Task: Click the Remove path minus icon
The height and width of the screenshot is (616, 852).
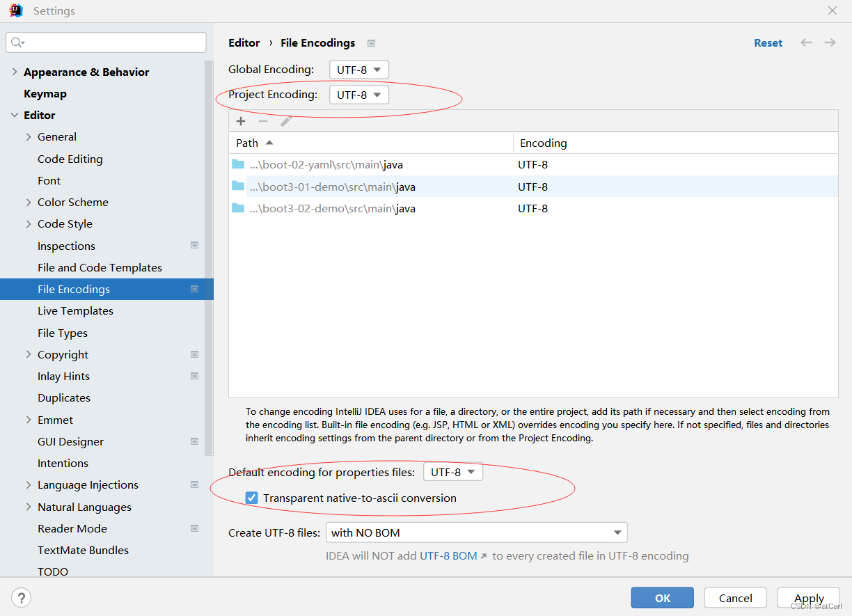Action: click(263, 121)
